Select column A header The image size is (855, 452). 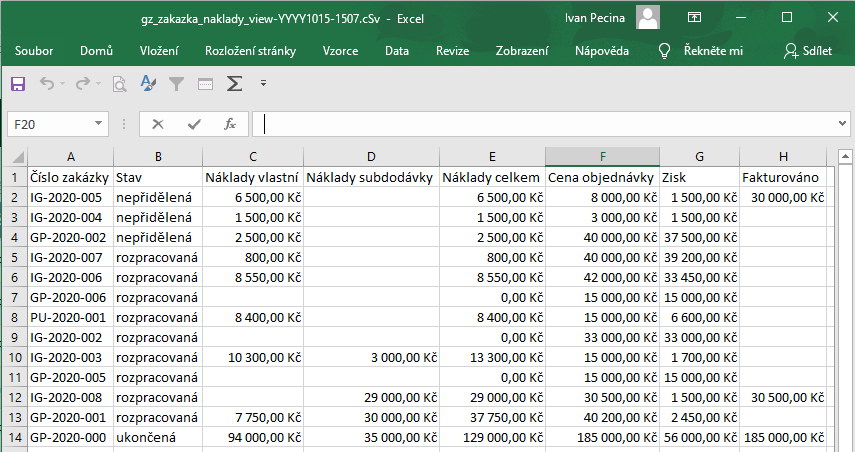coord(71,157)
